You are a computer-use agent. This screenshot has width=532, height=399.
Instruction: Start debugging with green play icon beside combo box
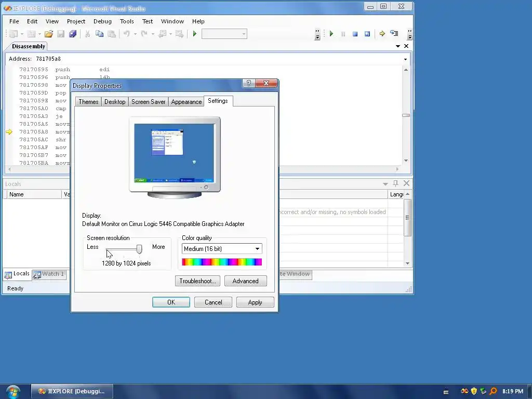[x=195, y=34]
